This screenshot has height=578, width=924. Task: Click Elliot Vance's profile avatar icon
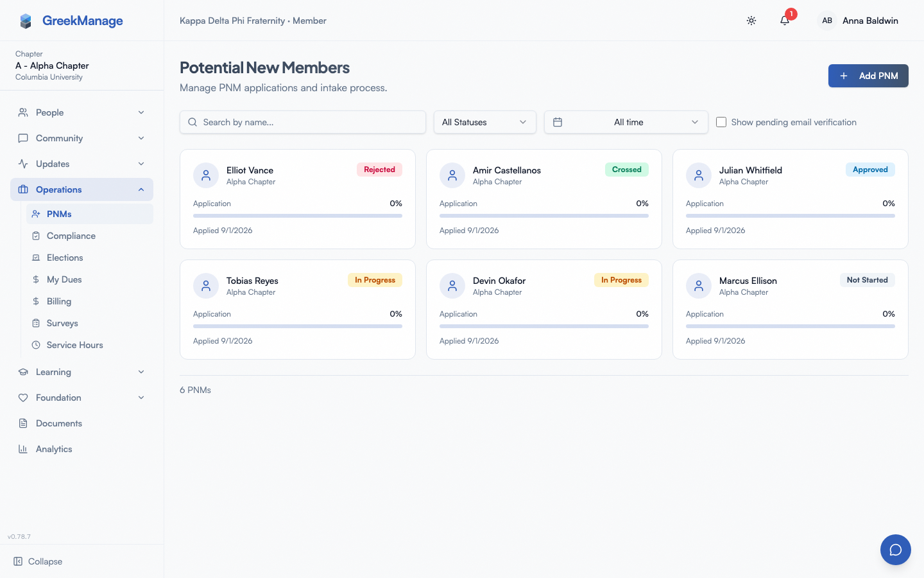(x=206, y=175)
